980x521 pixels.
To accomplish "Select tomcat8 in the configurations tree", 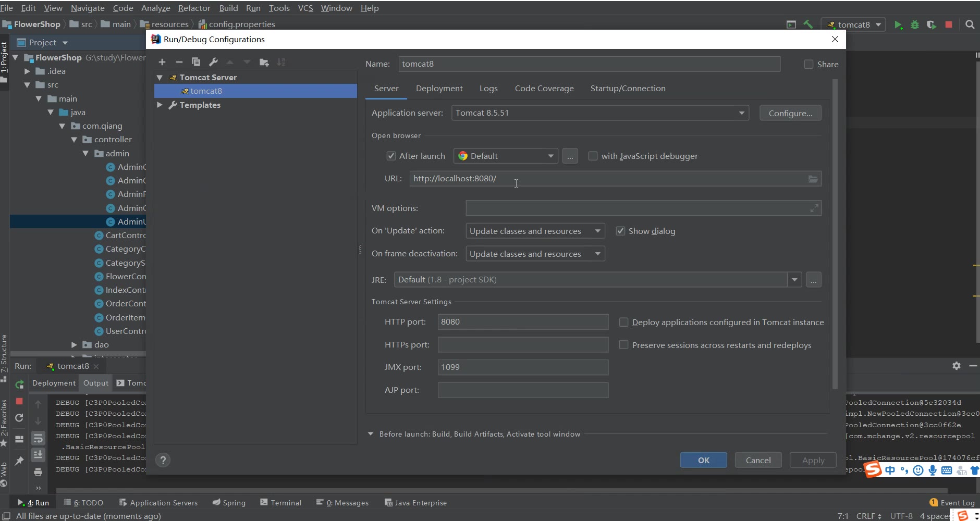I will coord(255,91).
